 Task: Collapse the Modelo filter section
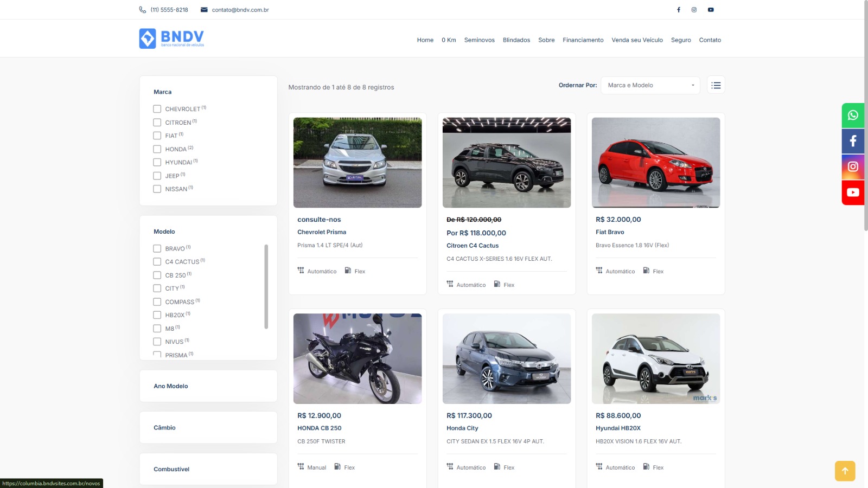[164, 232]
